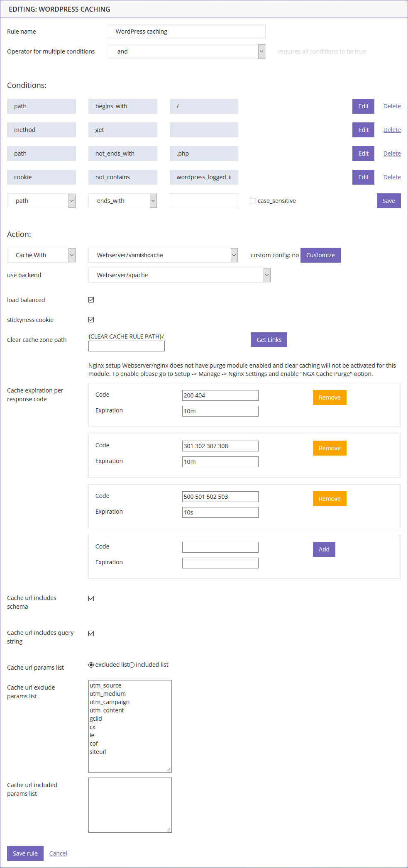Screen dimensions: 408x868
Task: Delete the path not_ends_with condition
Action: tap(392, 154)
